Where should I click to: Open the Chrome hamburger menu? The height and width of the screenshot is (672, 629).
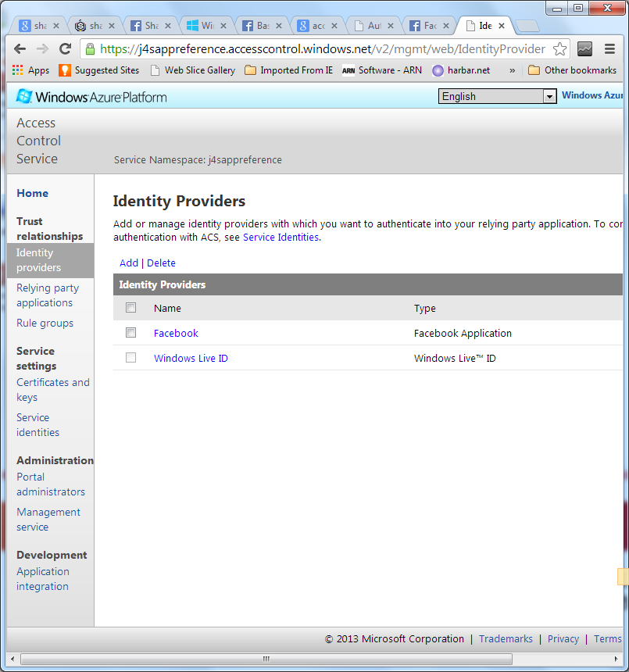[x=609, y=49]
